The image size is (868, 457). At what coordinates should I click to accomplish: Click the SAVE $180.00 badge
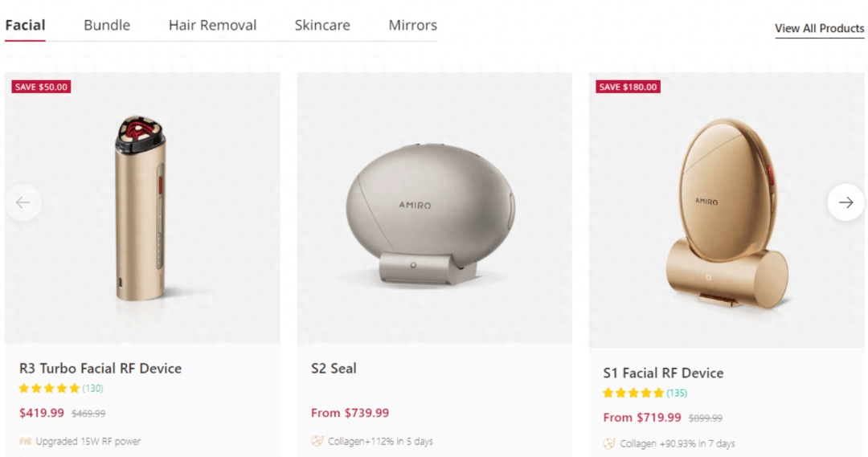[628, 87]
